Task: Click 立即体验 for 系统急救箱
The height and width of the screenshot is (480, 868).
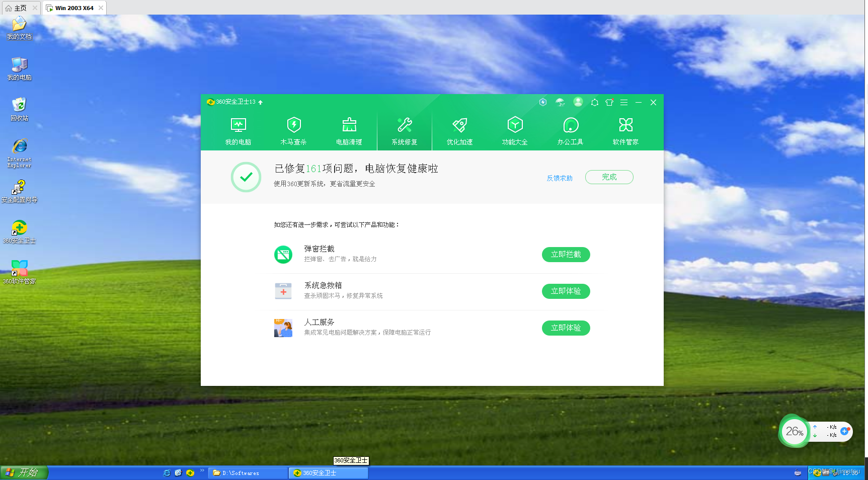Action: 566,291
